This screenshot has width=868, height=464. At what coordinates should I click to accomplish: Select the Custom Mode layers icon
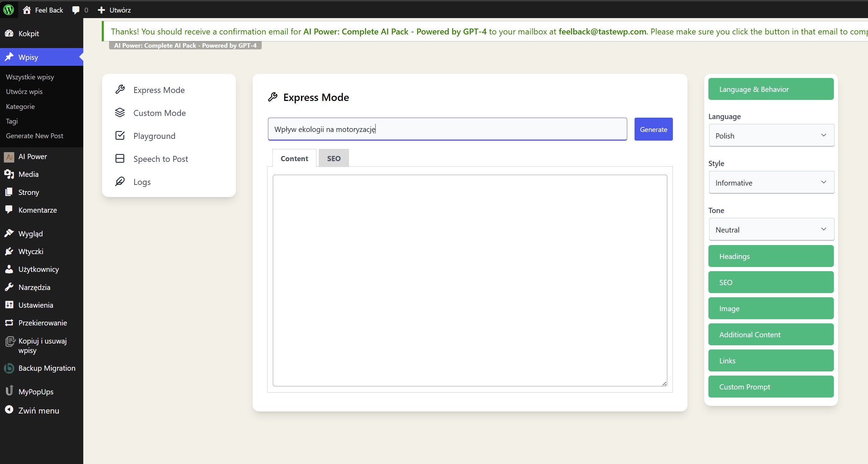(x=120, y=113)
